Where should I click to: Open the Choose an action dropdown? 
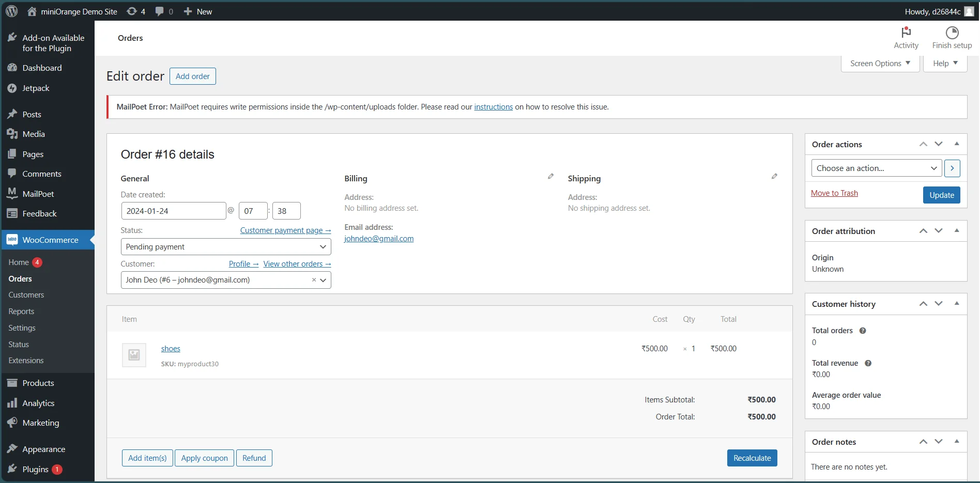[876, 168]
